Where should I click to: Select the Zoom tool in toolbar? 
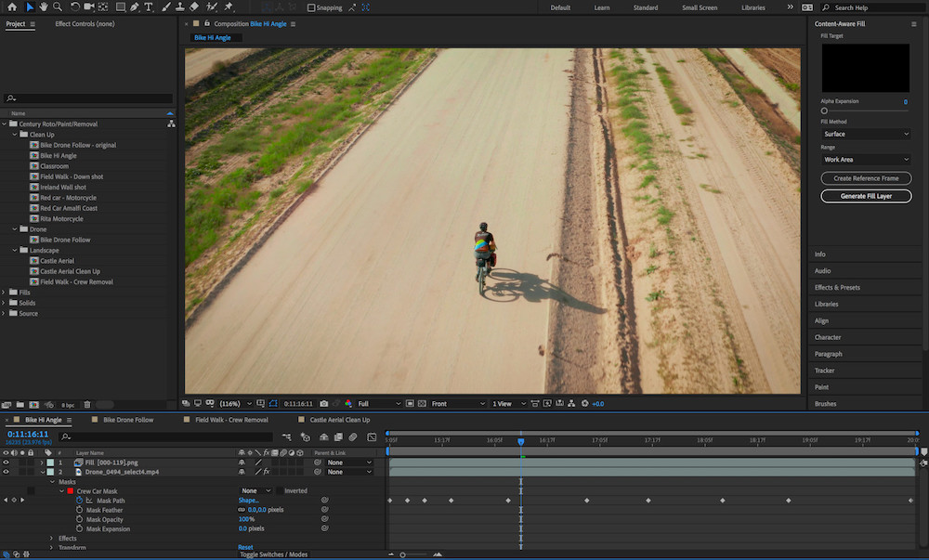click(58, 7)
